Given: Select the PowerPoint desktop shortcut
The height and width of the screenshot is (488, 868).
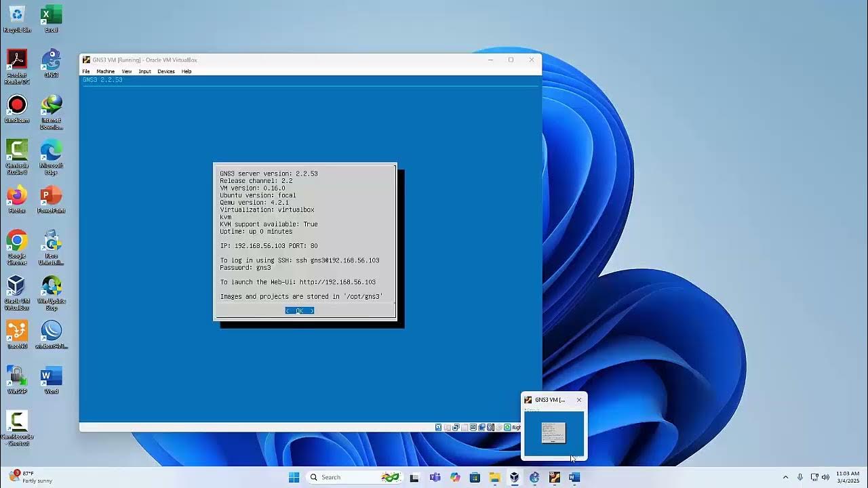Looking at the screenshot, I should 51,199.
